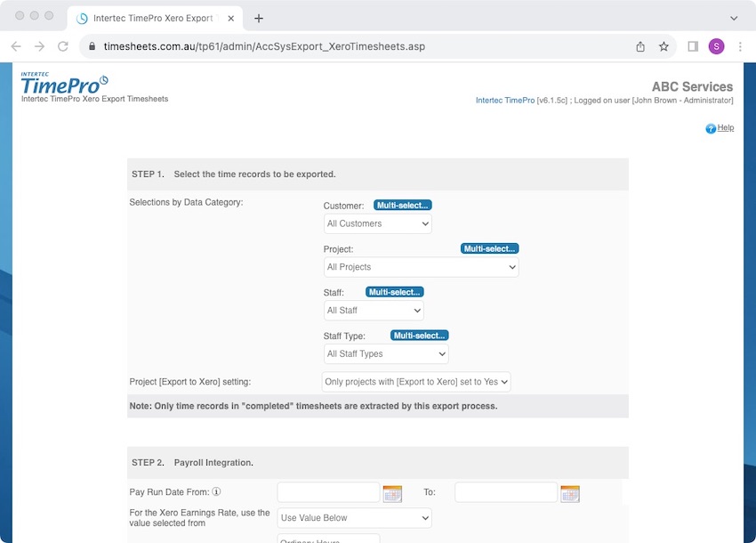The height and width of the screenshot is (543, 756).
Task: Reload the page with the refresh icon
Action: (x=62, y=46)
